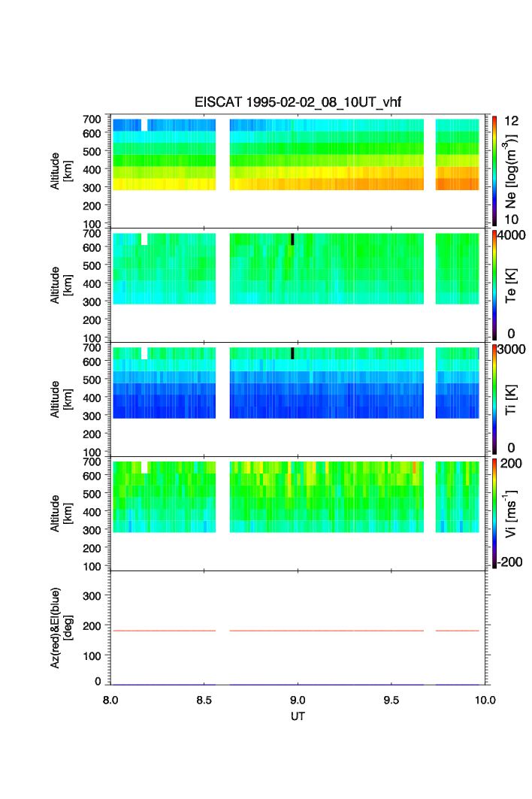Select the 8.0 tick on time axis

click(x=110, y=700)
